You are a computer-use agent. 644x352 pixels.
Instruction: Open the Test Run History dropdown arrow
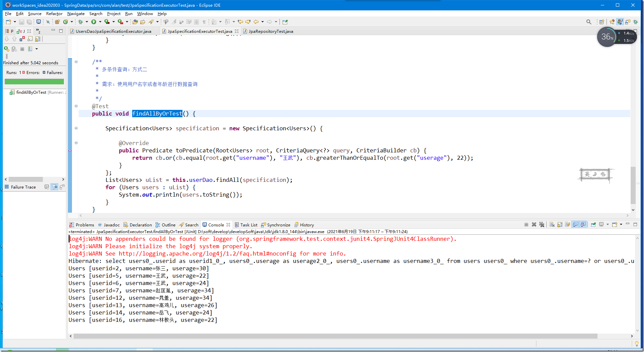click(x=36, y=49)
